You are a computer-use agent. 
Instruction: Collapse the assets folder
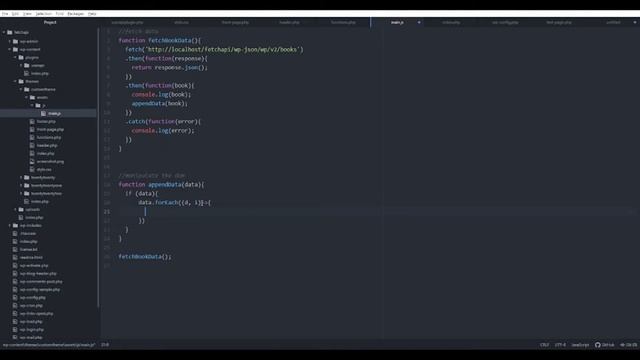coord(27,98)
